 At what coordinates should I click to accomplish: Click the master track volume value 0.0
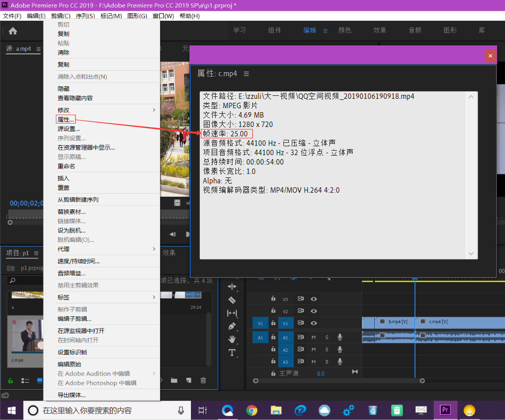point(321,374)
